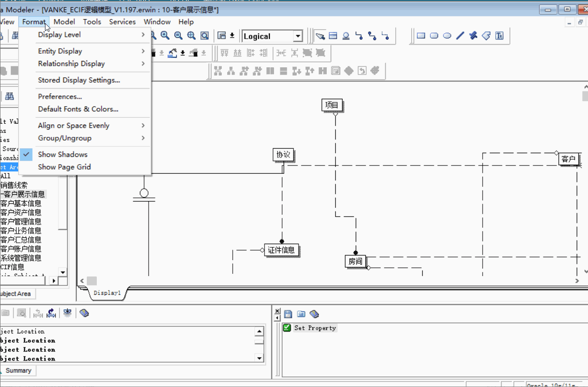Toggle the Show Shadows checkmark

[x=26, y=155]
